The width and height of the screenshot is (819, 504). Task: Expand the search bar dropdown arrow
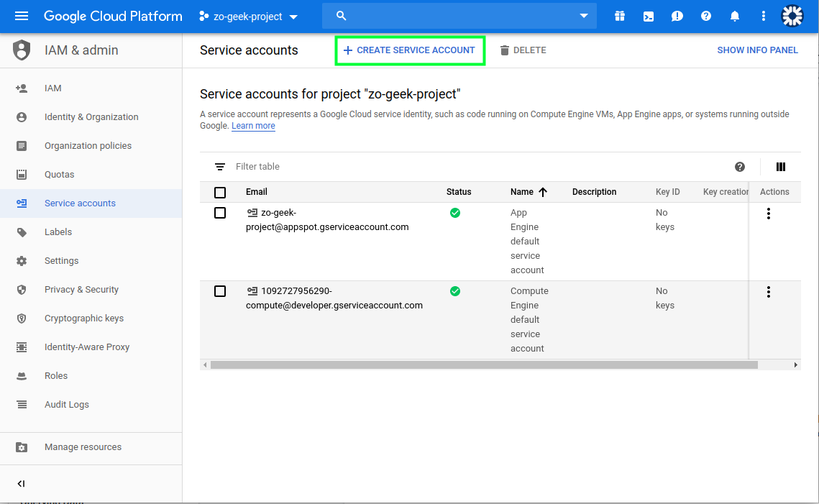[584, 17]
